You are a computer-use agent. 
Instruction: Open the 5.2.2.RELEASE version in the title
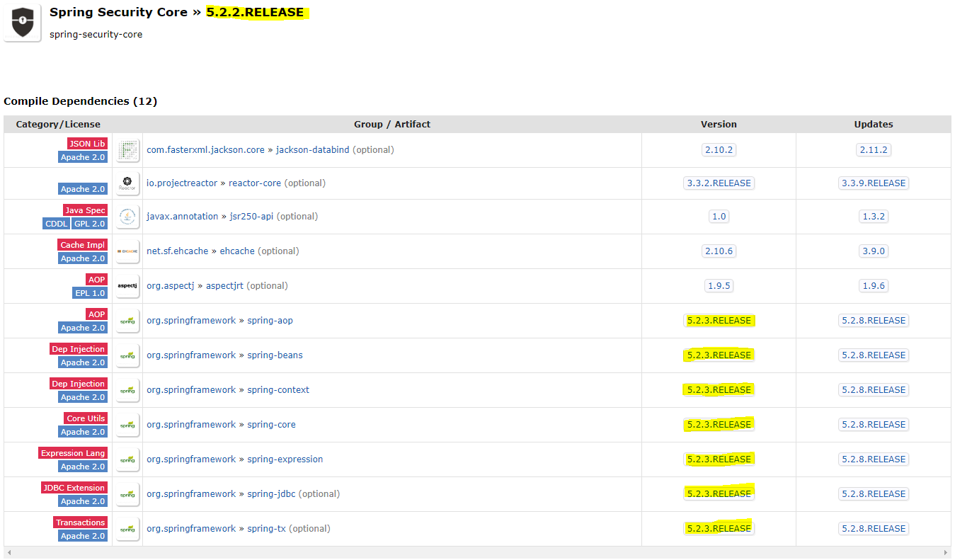(255, 12)
